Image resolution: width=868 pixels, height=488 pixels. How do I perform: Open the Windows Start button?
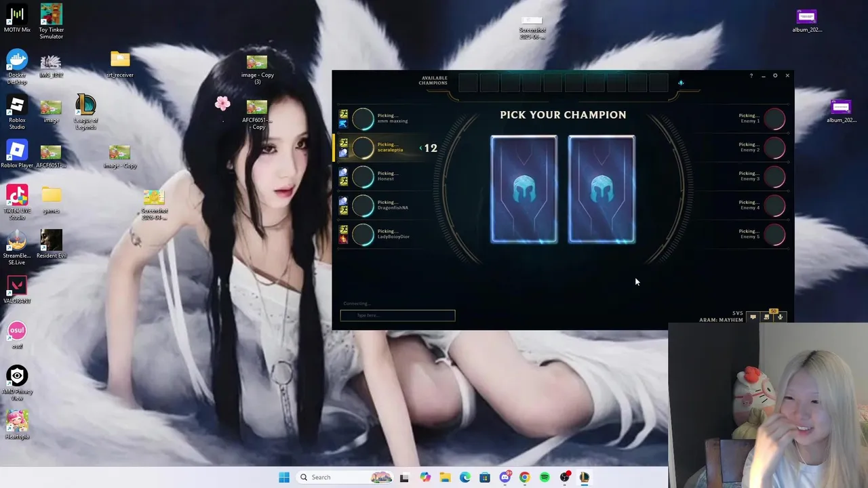click(x=284, y=477)
